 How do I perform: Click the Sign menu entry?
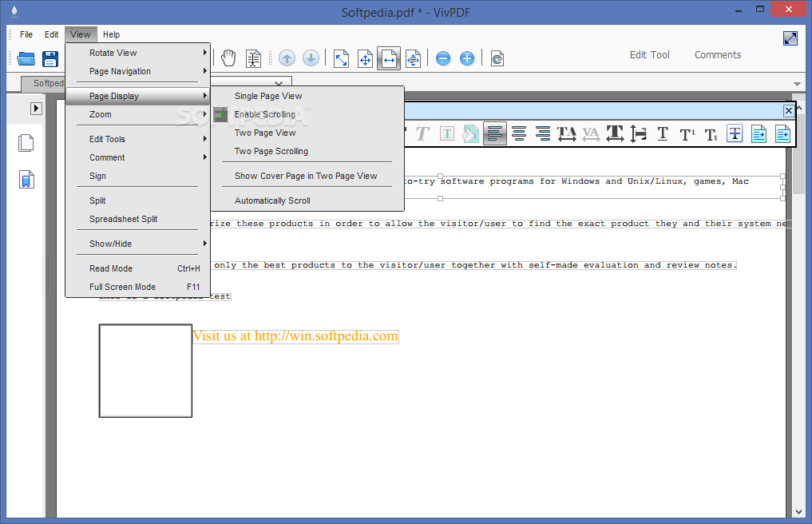tap(138, 177)
